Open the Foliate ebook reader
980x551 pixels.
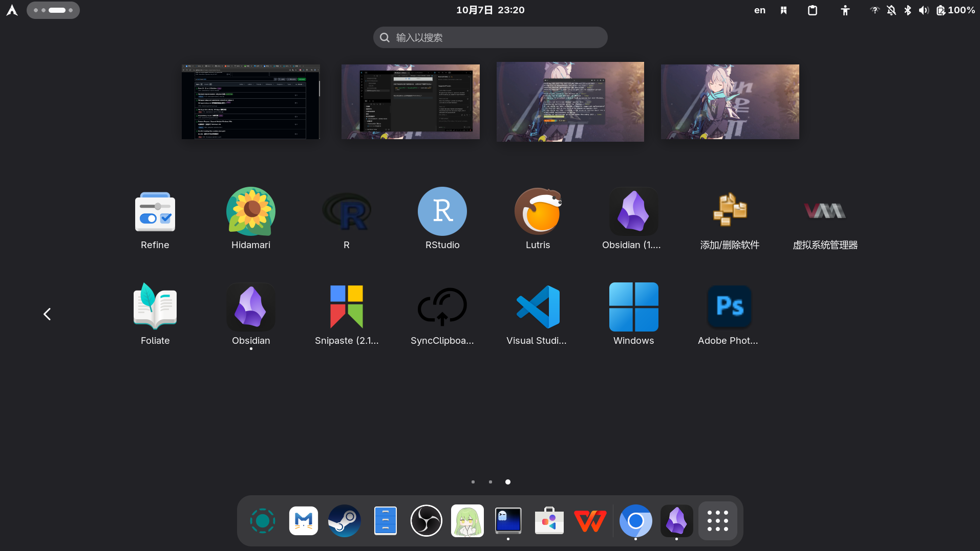tap(155, 307)
